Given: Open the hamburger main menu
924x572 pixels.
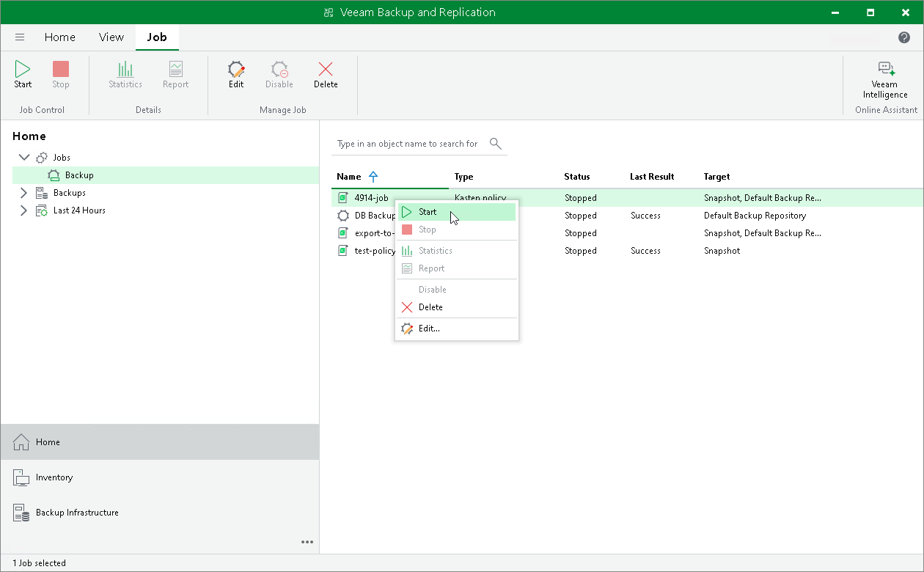Looking at the screenshot, I should (20, 37).
